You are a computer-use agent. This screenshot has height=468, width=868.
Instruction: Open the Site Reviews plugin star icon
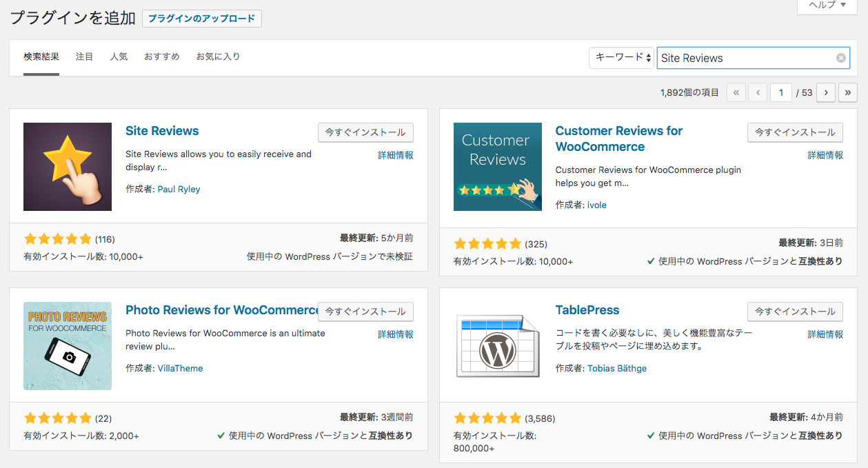[x=68, y=167]
